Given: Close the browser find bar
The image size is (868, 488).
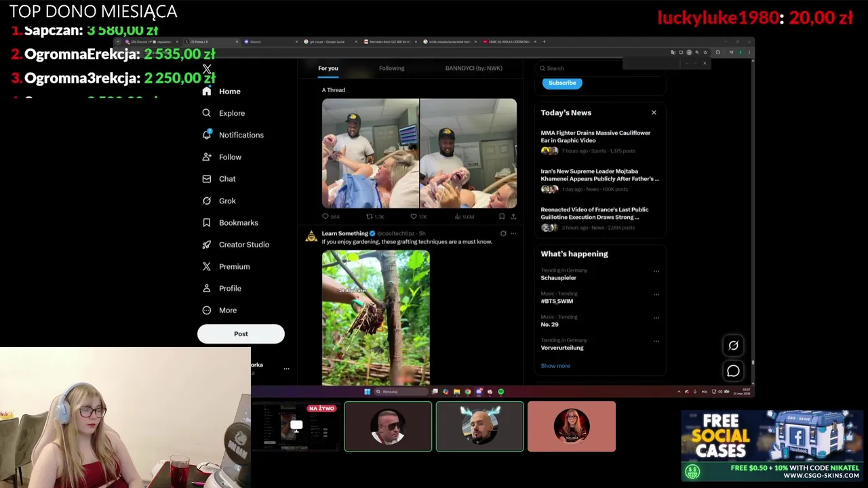Looking at the screenshot, I should point(704,63).
